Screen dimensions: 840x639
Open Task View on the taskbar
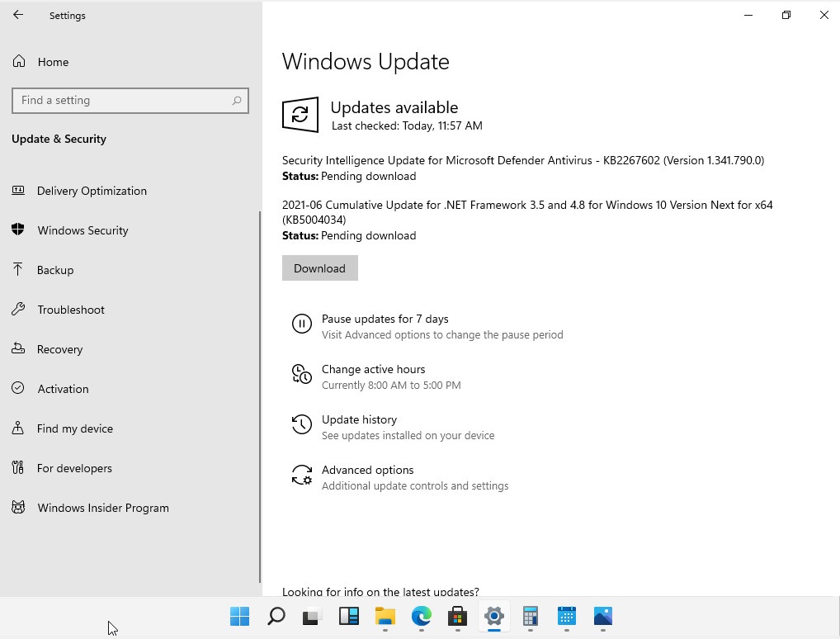pyautogui.click(x=313, y=617)
